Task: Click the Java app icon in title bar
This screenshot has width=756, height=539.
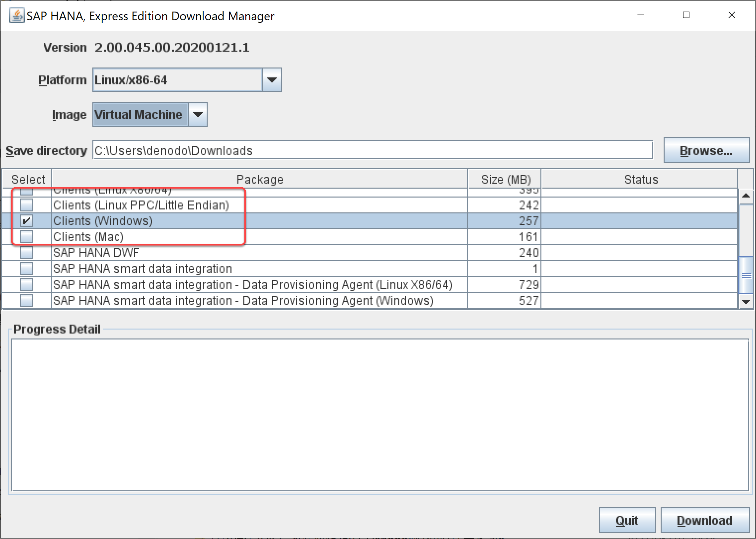Action: tap(16, 16)
